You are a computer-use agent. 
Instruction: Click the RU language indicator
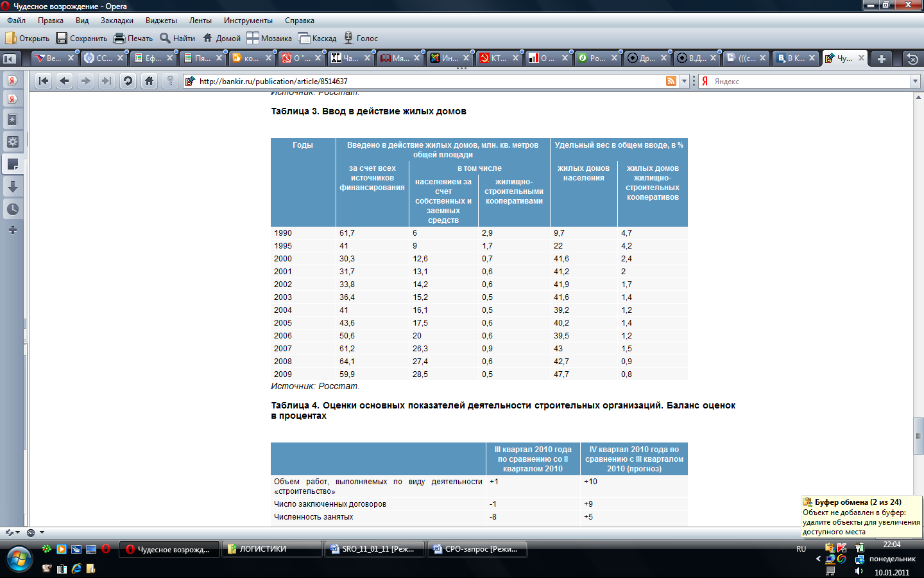tap(801, 549)
